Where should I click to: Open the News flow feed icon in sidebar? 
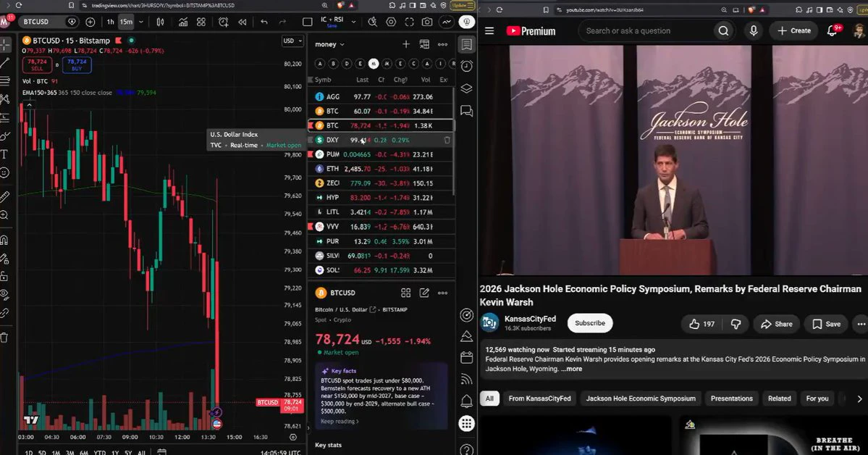tap(467, 379)
